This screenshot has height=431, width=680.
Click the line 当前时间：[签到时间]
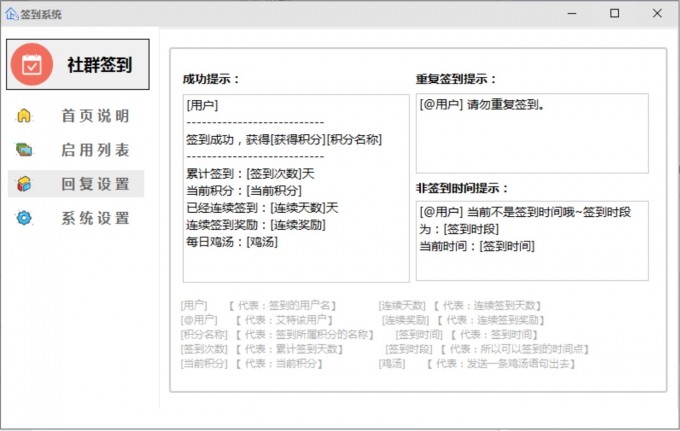coord(477,246)
